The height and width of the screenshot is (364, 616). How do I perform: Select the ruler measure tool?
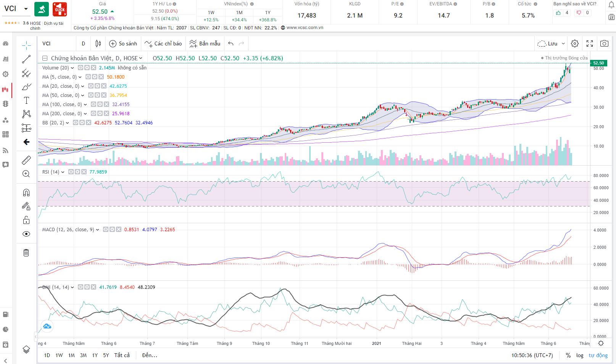click(26, 160)
